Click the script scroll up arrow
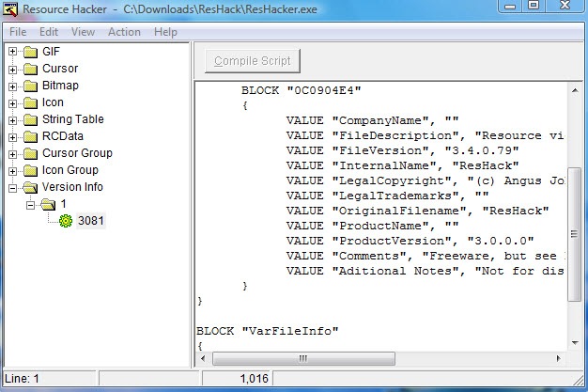Screen dimensions: 588x392 click(x=575, y=90)
